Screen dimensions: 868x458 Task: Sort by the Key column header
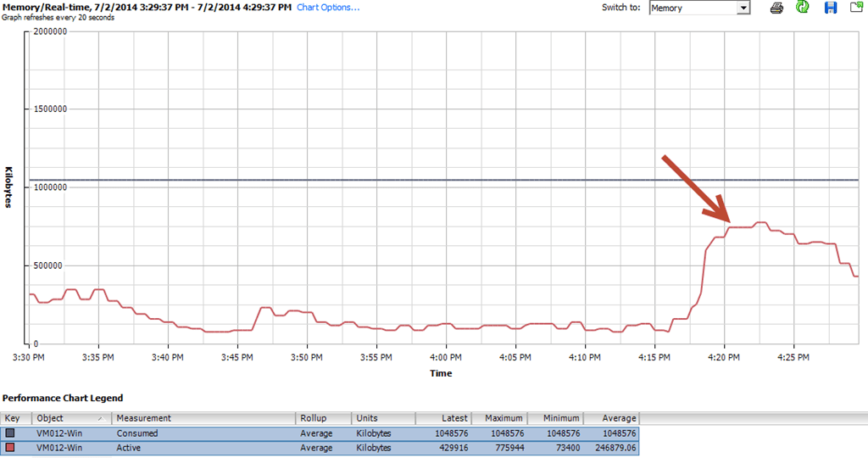16,418
